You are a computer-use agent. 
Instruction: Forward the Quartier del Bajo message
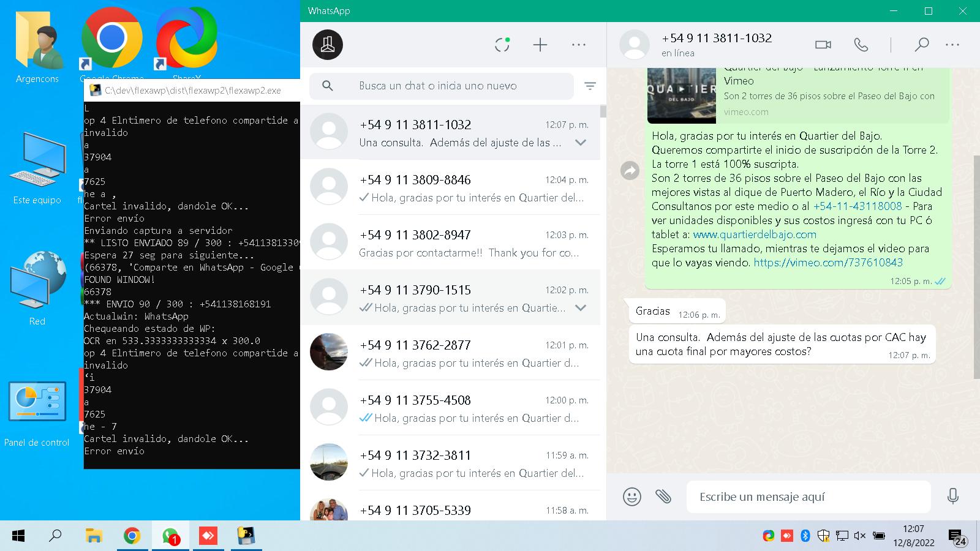point(630,170)
